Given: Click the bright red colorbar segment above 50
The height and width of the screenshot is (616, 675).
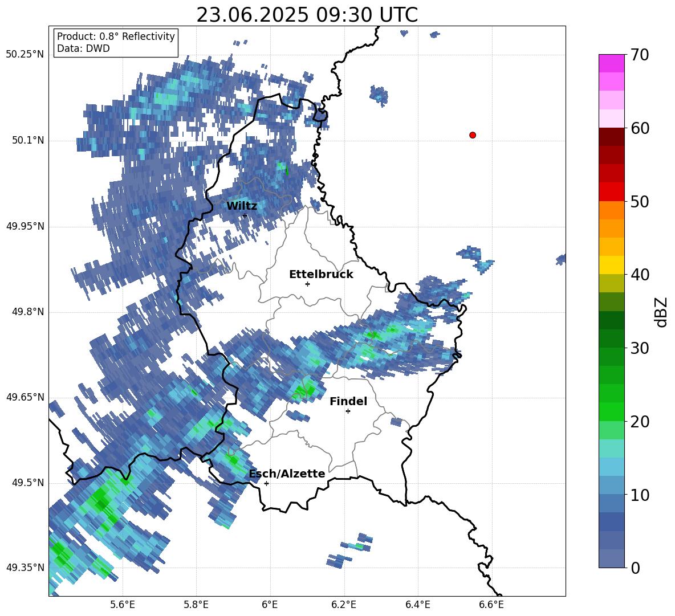Looking at the screenshot, I should pyautogui.click(x=611, y=192).
